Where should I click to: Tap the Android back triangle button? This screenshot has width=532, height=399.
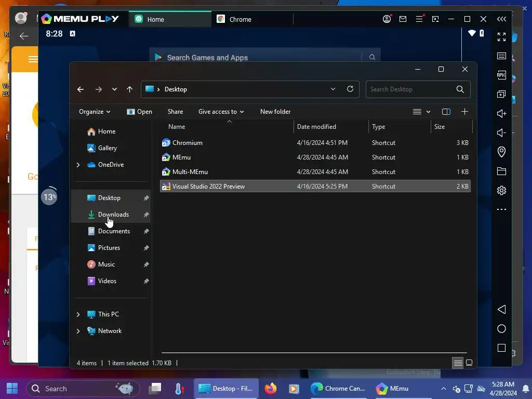(x=501, y=310)
